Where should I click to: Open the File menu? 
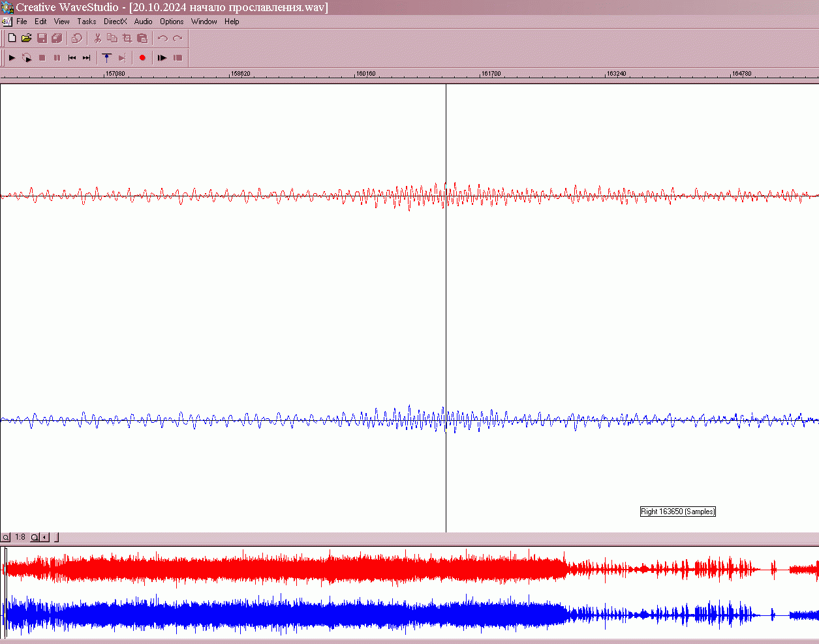[22, 22]
